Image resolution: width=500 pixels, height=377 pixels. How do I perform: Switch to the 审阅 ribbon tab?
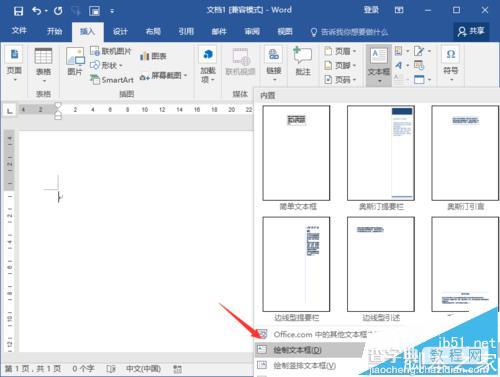click(x=252, y=31)
